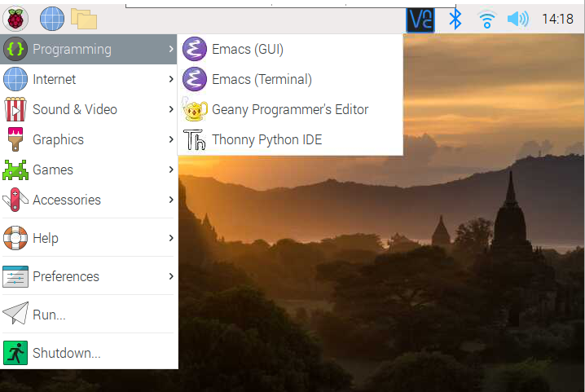
Task: Open the Raspberry Pi main menu
Action: click(x=15, y=19)
